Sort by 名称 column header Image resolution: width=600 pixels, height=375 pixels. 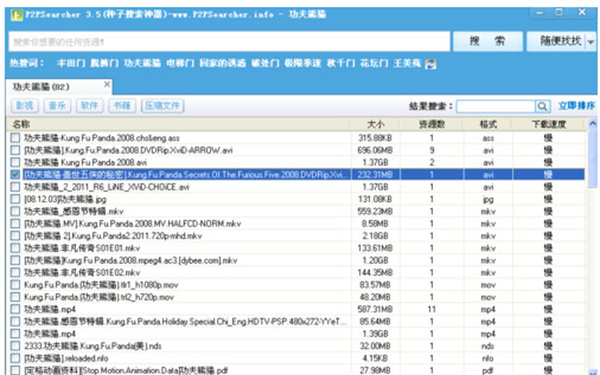178,124
